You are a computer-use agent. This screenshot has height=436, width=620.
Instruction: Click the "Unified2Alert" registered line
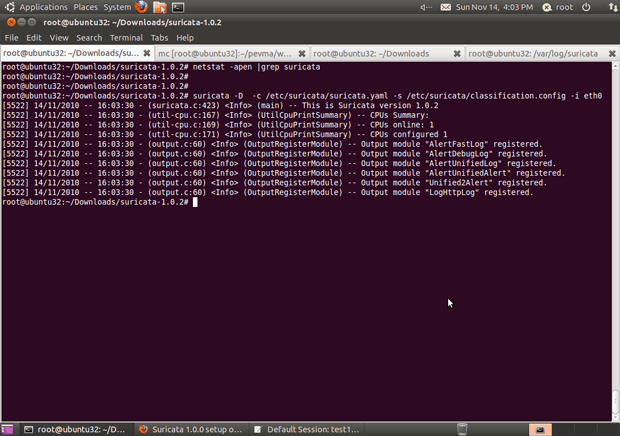(275, 183)
